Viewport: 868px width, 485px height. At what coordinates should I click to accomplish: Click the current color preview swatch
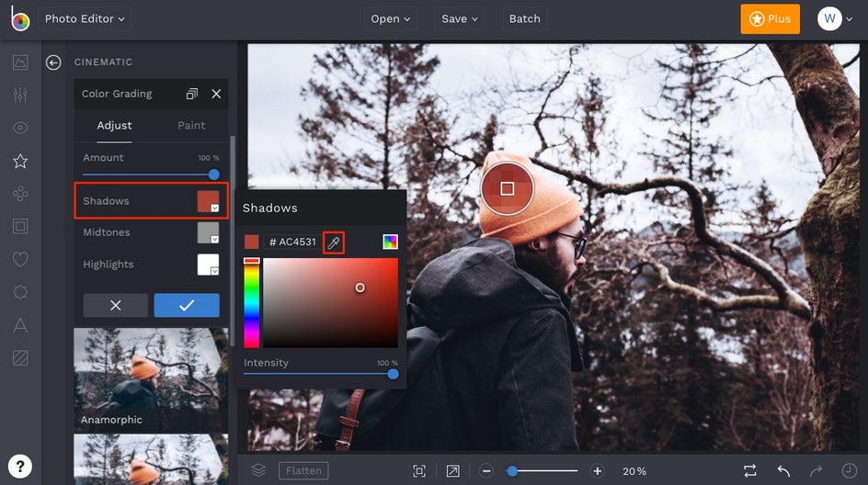(251, 242)
